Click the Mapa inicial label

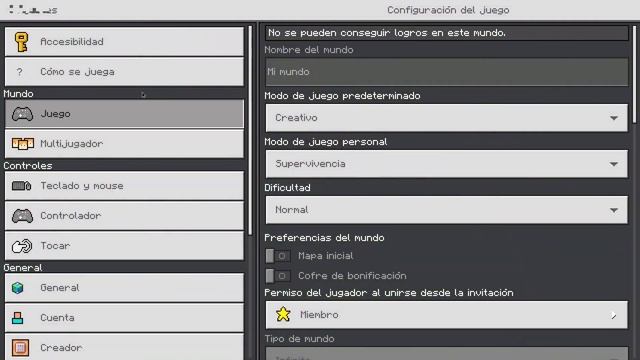[325, 256]
